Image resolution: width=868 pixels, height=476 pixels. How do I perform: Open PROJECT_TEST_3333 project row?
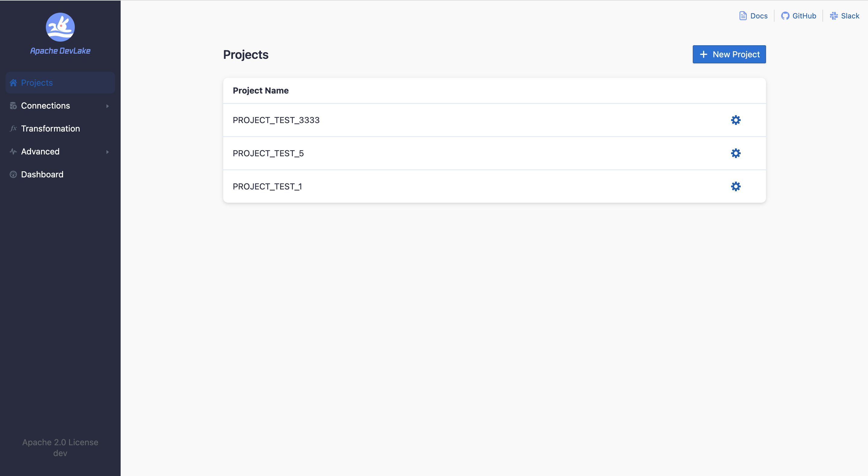tap(276, 120)
